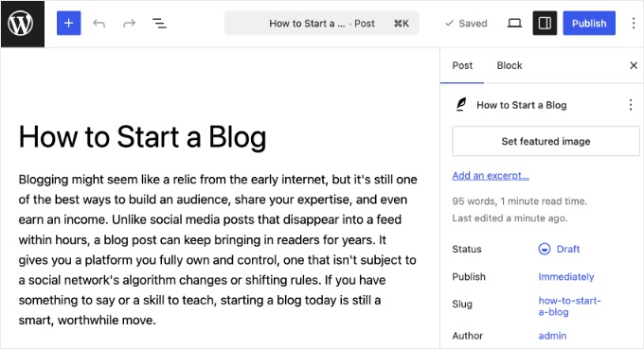Screen dimensions: 644x349
Task: Click the Add an excerpt link
Action: click(491, 176)
